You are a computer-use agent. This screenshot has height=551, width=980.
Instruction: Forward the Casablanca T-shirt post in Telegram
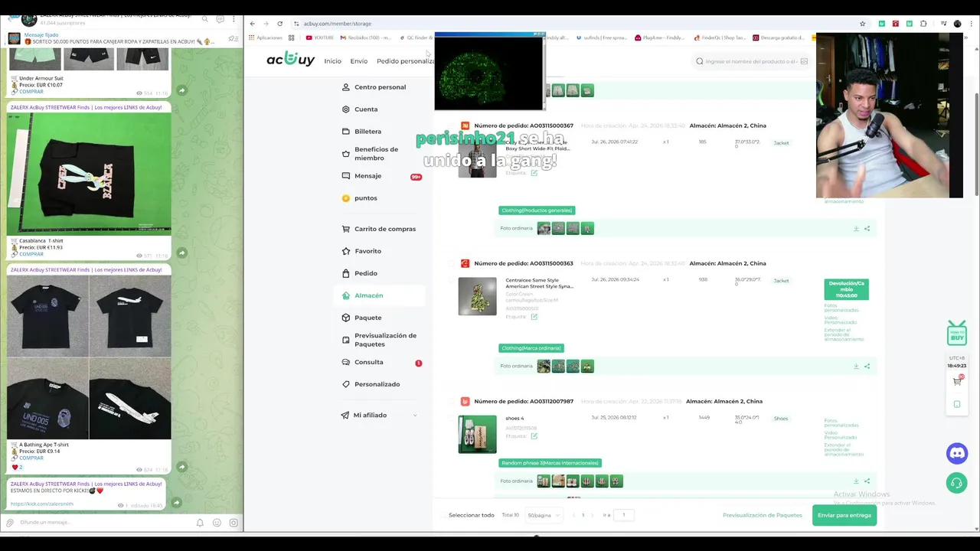[181, 253]
